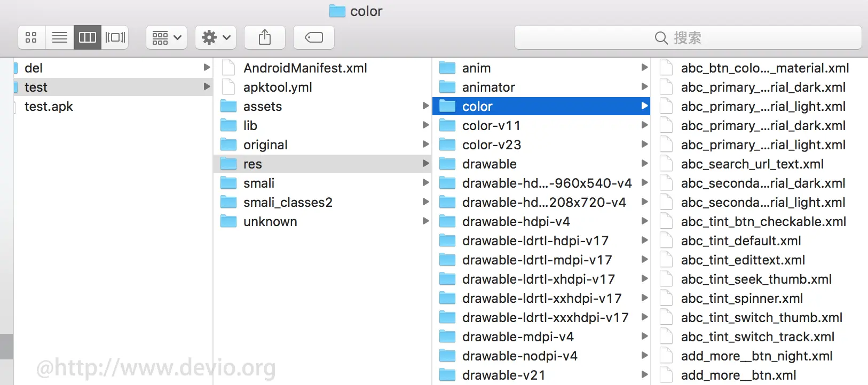Click the add_more__btn_night.xml file icon
The height and width of the screenshot is (385, 868).
click(x=666, y=356)
